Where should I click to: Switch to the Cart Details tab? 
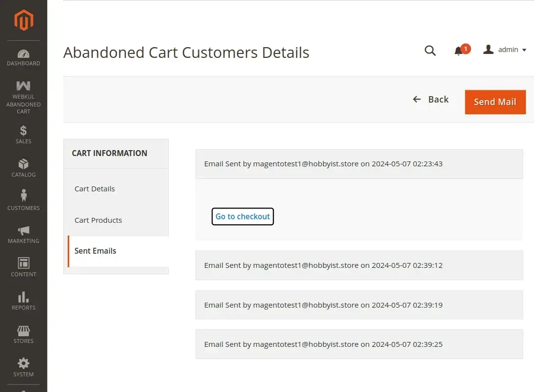click(x=94, y=188)
